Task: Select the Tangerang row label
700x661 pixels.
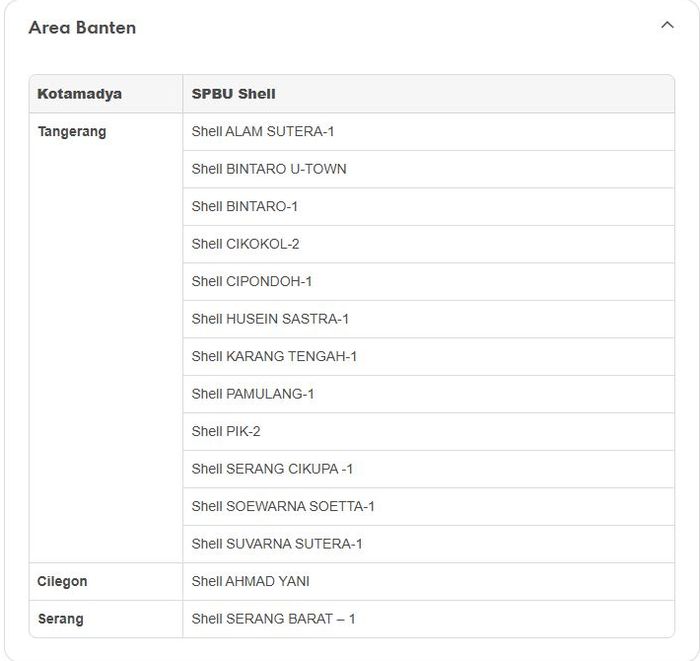Action: (x=72, y=131)
